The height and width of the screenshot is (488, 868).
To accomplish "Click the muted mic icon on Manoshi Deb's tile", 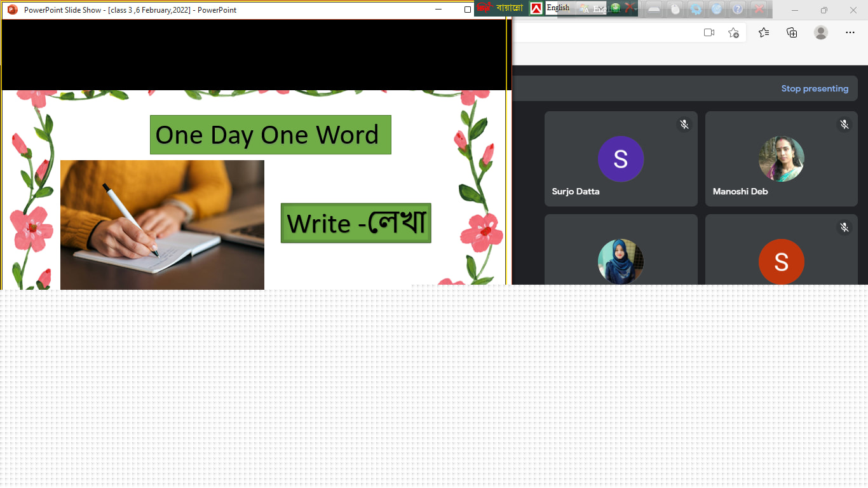I will click(844, 125).
